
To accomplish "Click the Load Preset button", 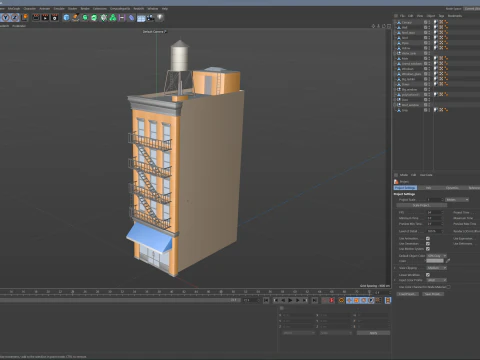I will point(407,294).
